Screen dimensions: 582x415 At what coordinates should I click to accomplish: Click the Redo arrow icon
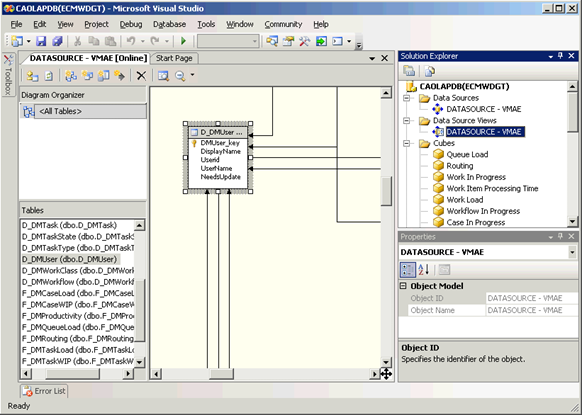pos(155,41)
